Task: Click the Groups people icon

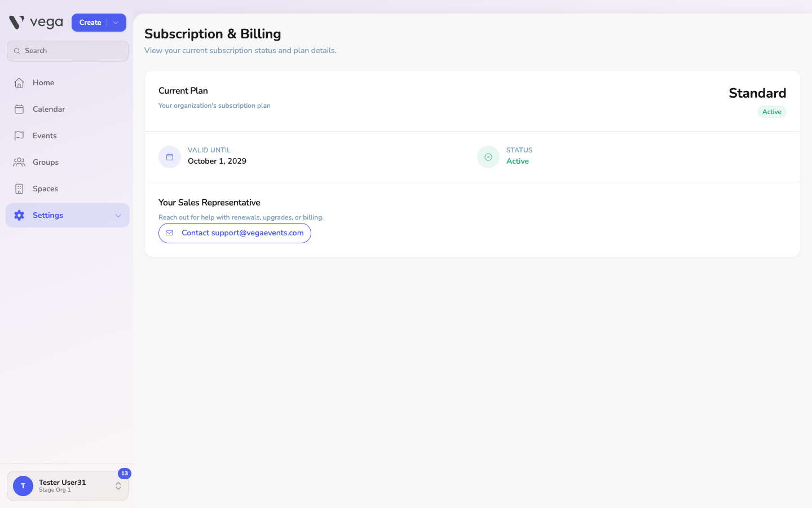Action: pyautogui.click(x=19, y=163)
